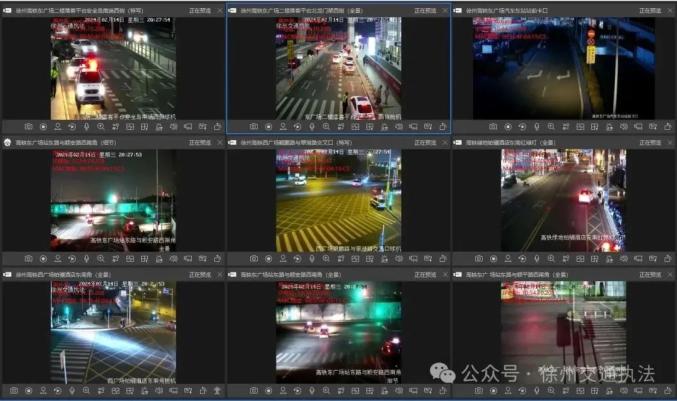Click the snapshot camera icon under the bottom-left feed
Screen dimensions: 677x401
pos(13,390)
